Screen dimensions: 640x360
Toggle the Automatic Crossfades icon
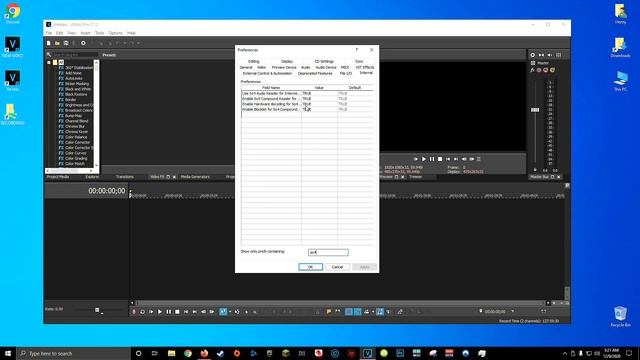tap(358, 312)
